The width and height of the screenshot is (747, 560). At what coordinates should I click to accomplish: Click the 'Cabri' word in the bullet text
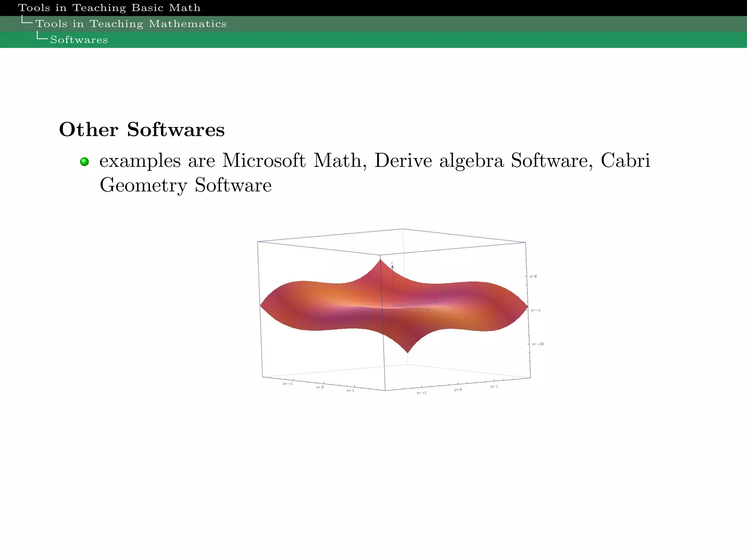coord(625,160)
